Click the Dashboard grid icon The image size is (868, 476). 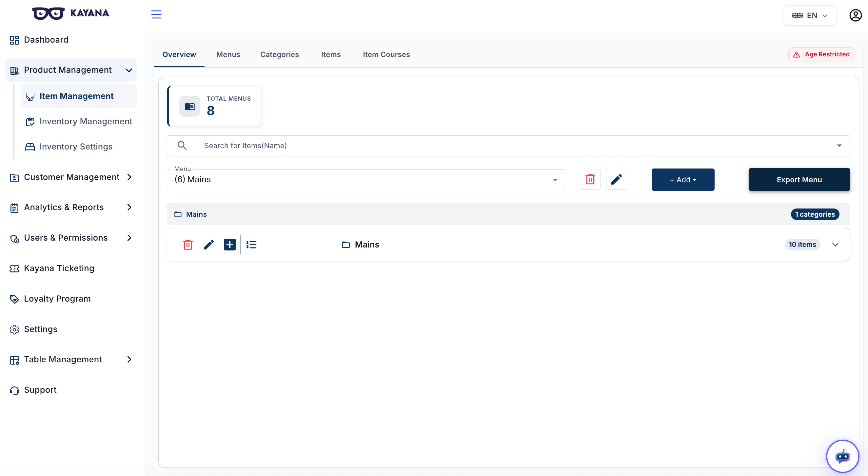[x=14, y=40]
